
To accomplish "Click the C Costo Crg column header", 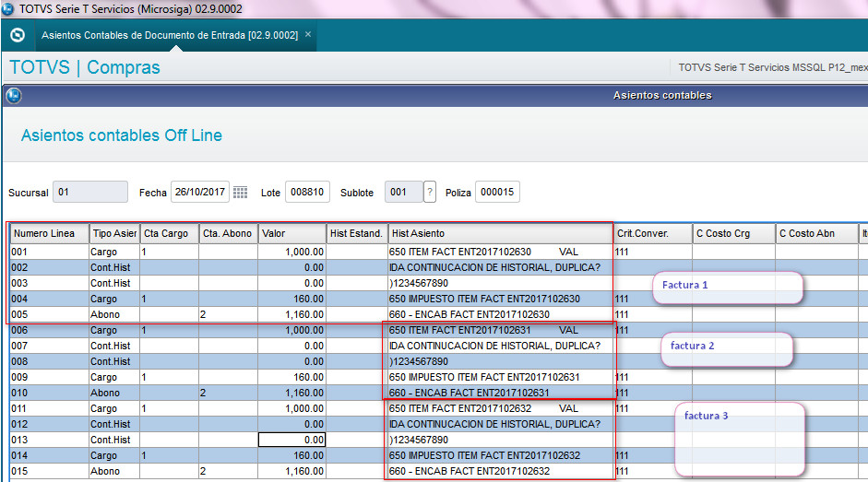I will tap(734, 233).
